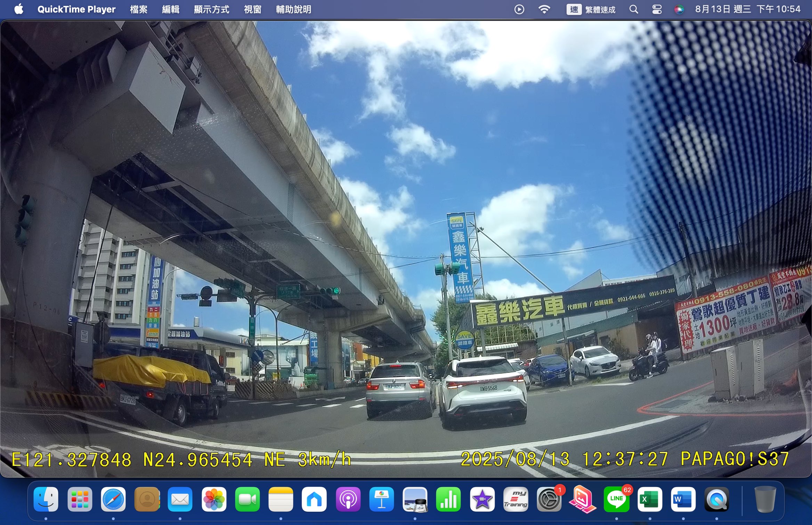Open the pink image app beside LINE
The image size is (812, 525).
pos(583,500)
